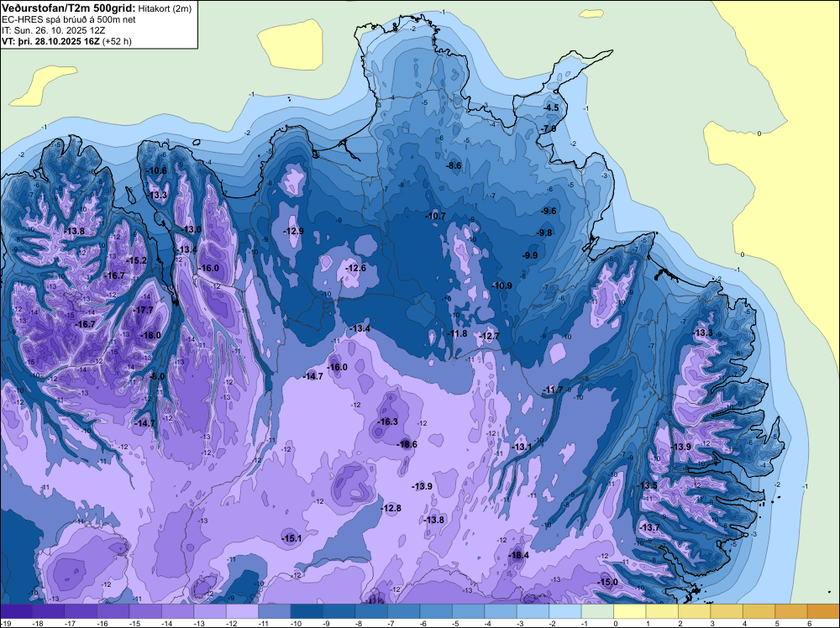Click the '-7' legend scale label
Screen dimensions: 840x628
tap(391, 623)
